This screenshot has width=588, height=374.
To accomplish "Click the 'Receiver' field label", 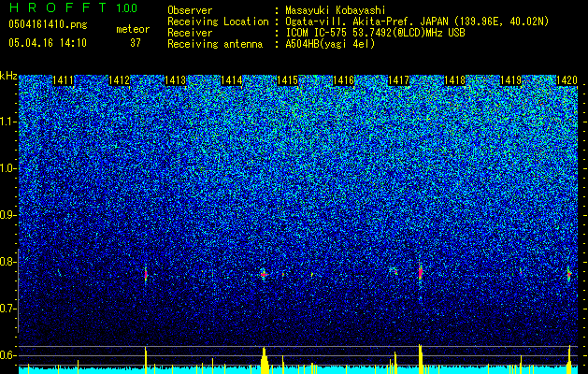I will [x=190, y=33].
